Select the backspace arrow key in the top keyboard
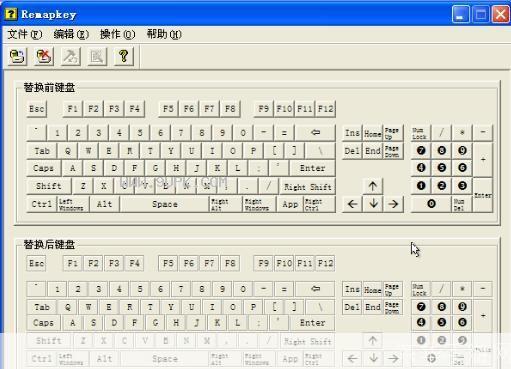Viewport: 511px width, 369px height. [315, 133]
